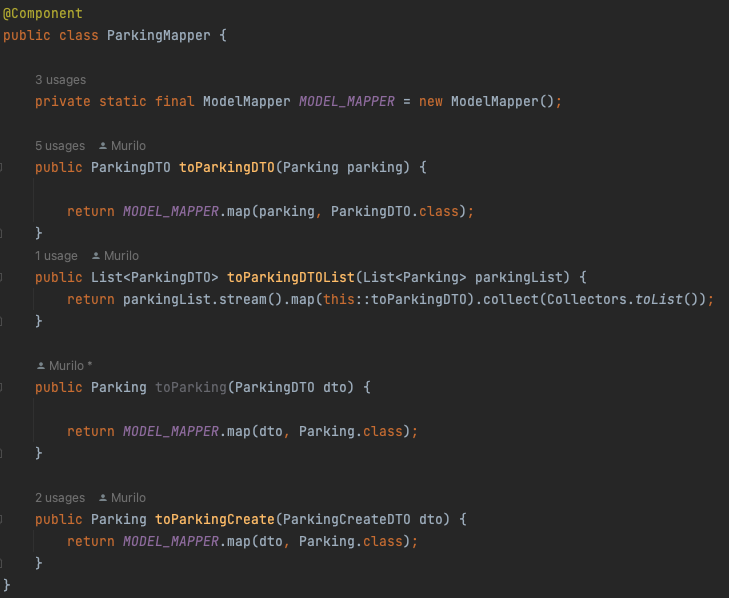Click the toParkingCreate method name
Image resolution: width=729 pixels, height=598 pixels.
click(215, 519)
